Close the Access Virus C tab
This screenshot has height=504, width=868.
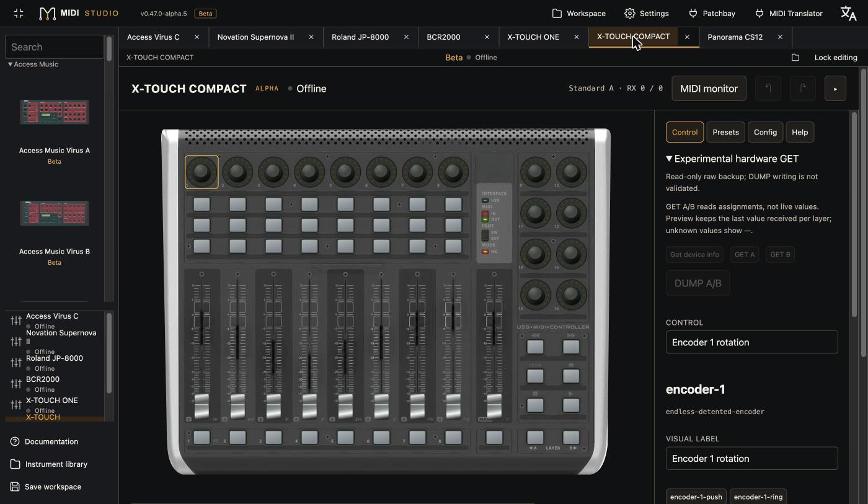click(x=197, y=37)
